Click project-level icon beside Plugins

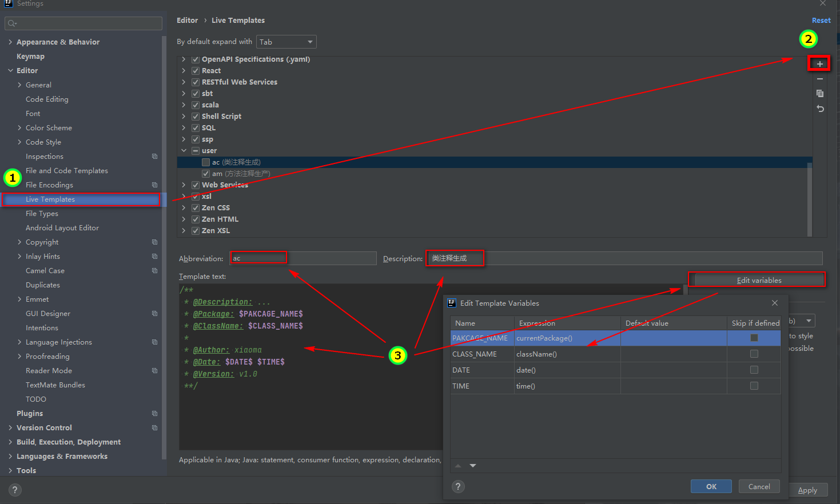tap(154, 413)
